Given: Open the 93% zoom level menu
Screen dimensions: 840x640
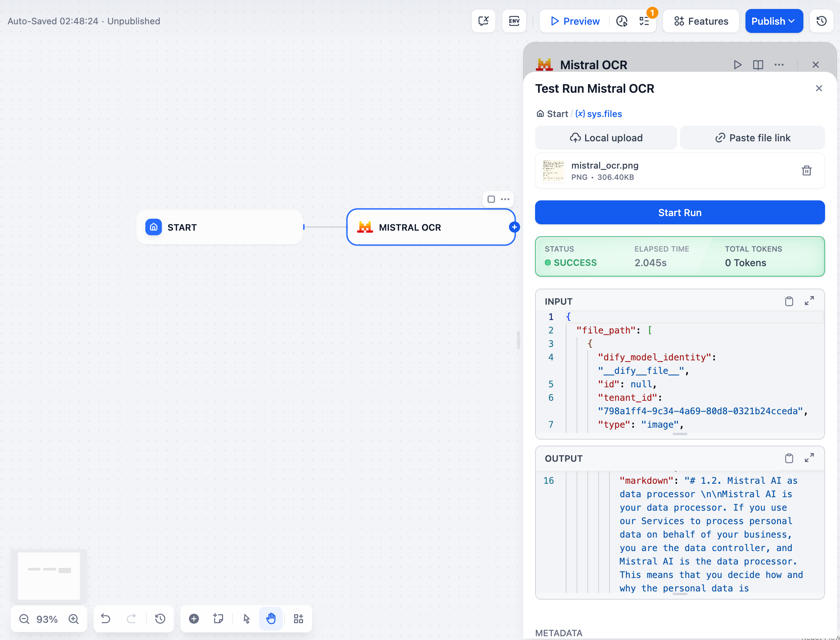Looking at the screenshot, I should point(47,619).
